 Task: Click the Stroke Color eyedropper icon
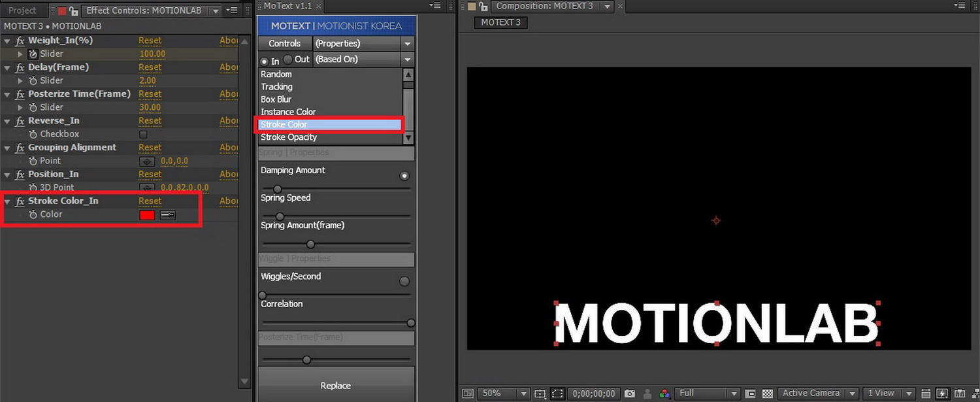click(168, 215)
